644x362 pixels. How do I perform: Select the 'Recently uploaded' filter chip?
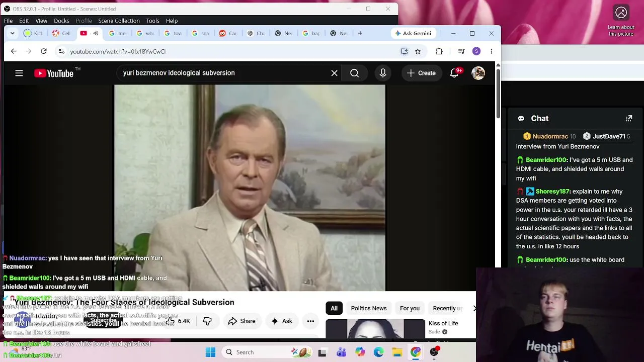pos(447,308)
